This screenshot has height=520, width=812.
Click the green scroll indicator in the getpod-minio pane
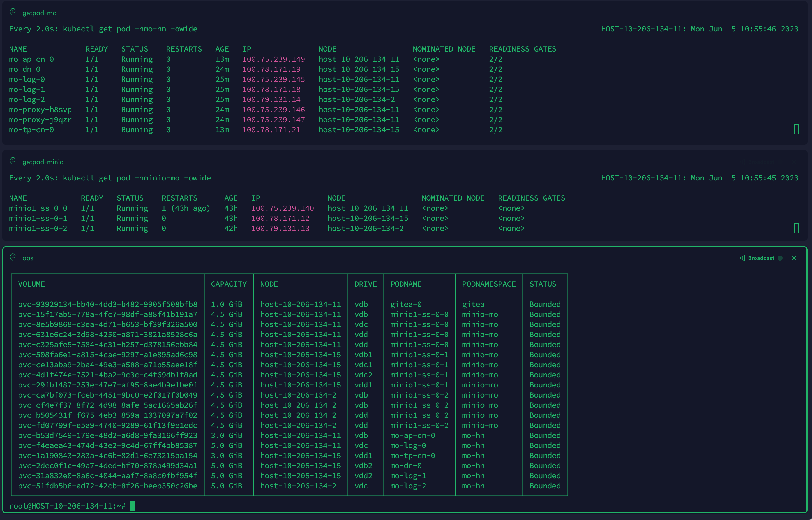[797, 228]
